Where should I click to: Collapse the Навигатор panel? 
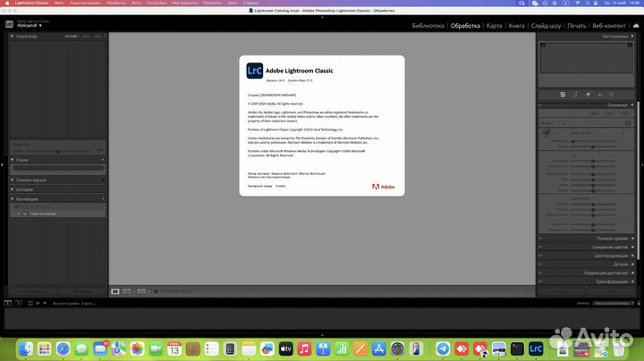point(12,36)
